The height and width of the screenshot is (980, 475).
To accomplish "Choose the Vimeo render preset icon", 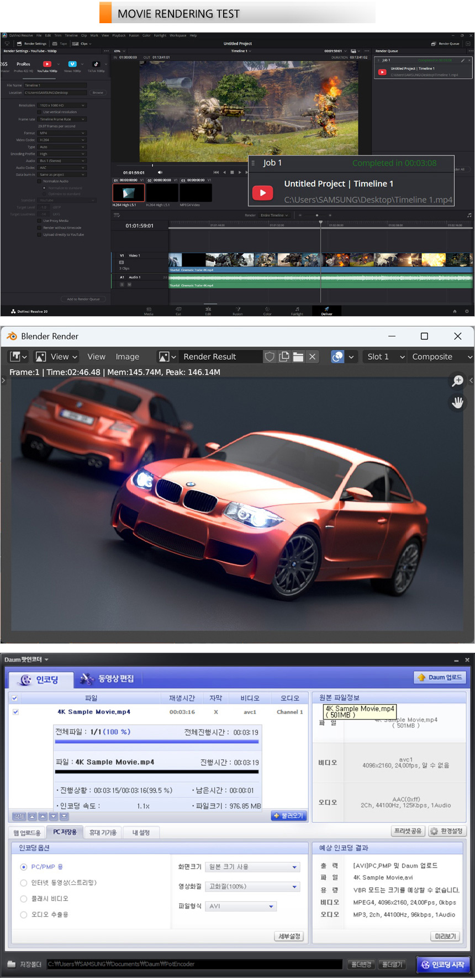I will 72,64.
